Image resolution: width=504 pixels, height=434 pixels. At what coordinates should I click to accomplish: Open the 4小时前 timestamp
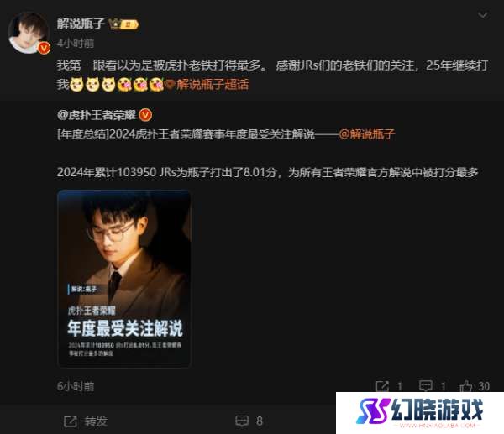[x=76, y=43]
